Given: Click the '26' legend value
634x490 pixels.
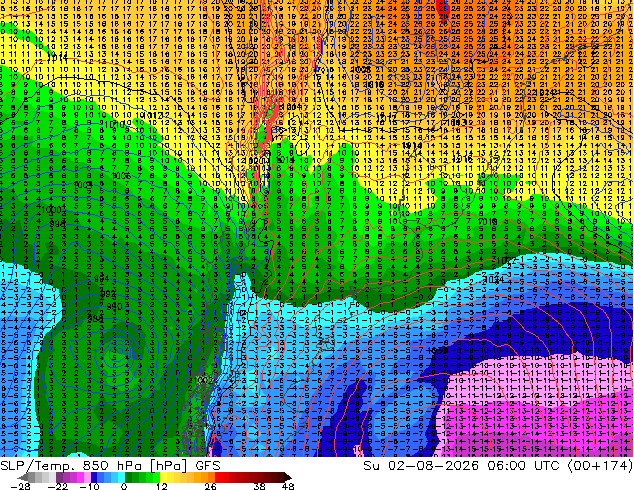Looking at the screenshot, I should [x=210, y=486].
